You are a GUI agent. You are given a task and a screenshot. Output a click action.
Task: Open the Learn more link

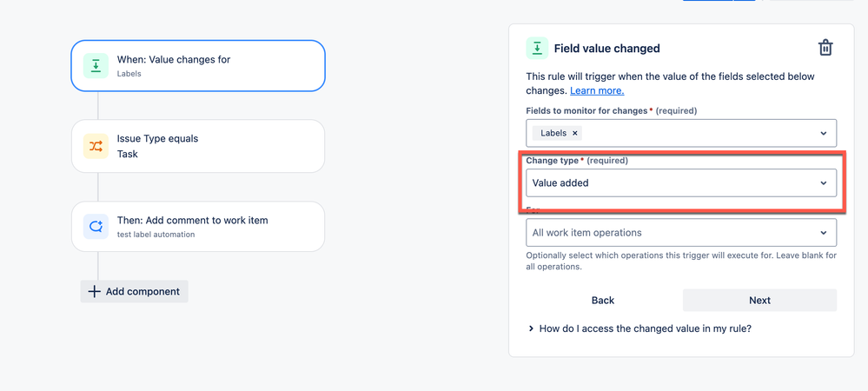pos(597,90)
